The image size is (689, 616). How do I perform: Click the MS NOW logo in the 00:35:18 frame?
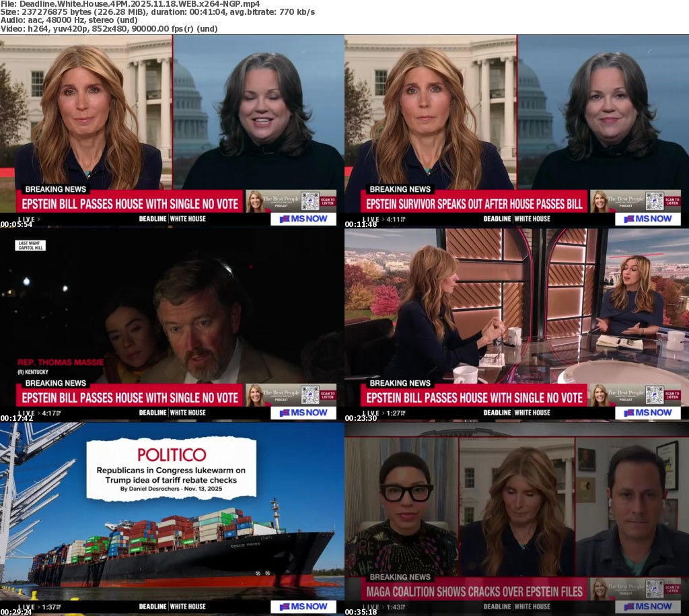click(647, 607)
